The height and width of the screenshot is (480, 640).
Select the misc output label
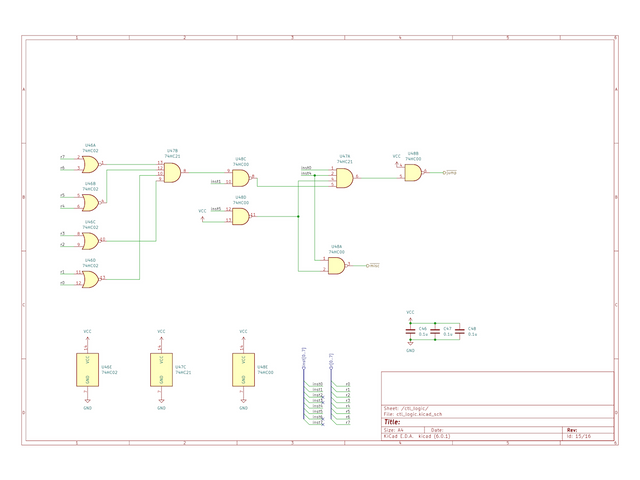375,265
